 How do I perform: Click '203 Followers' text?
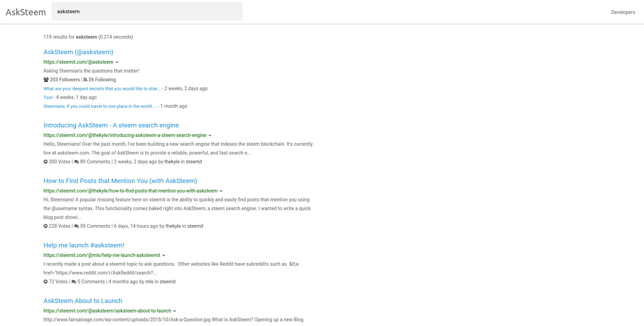click(65, 80)
